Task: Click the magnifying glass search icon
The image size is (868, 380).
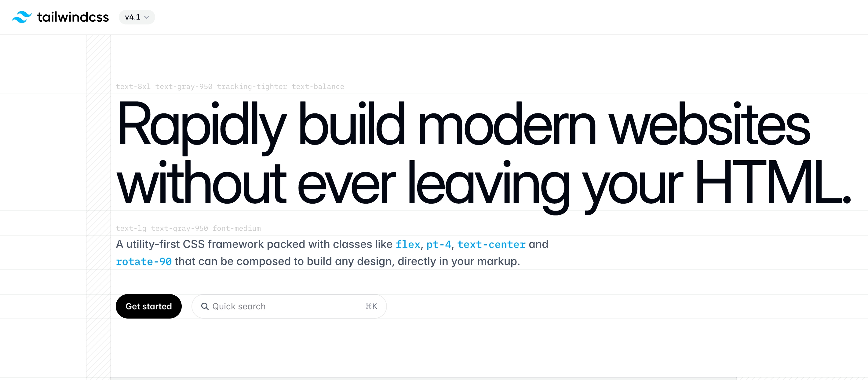Action: (205, 306)
